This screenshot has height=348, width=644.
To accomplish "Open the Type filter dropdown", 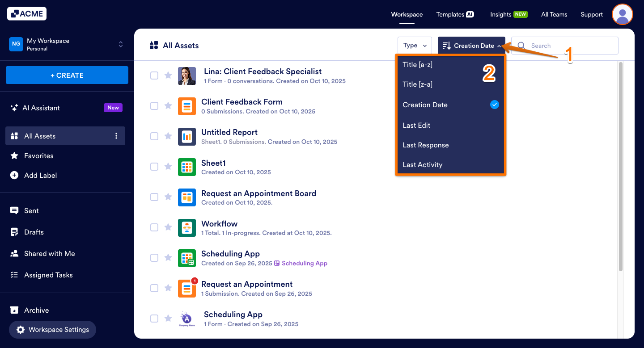I will [x=415, y=45].
